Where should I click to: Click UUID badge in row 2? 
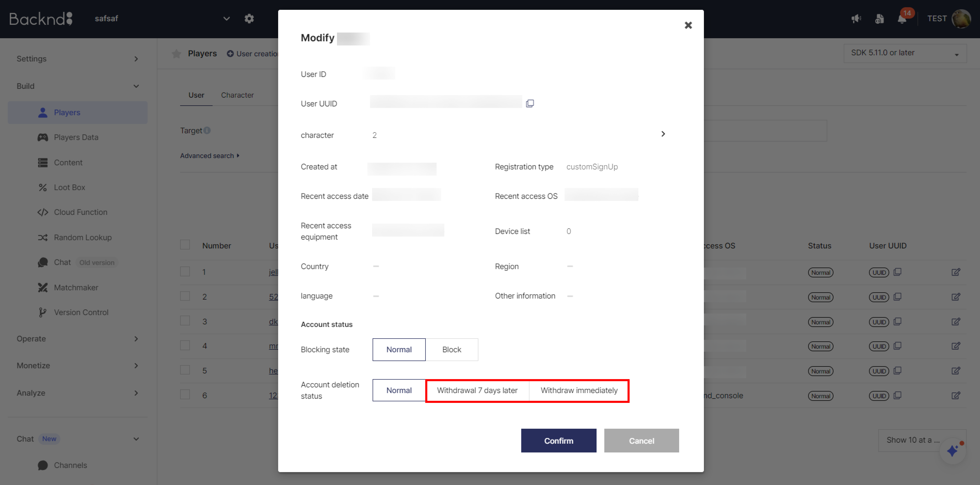(x=879, y=297)
